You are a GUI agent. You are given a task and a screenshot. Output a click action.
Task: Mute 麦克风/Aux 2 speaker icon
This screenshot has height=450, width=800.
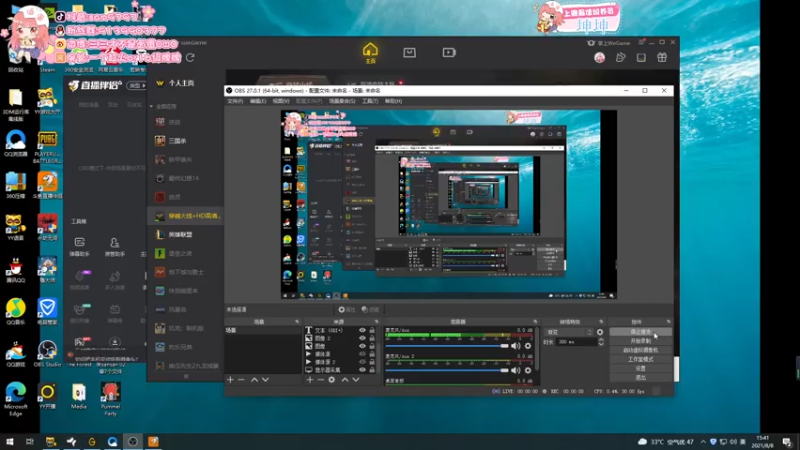(x=516, y=370)
